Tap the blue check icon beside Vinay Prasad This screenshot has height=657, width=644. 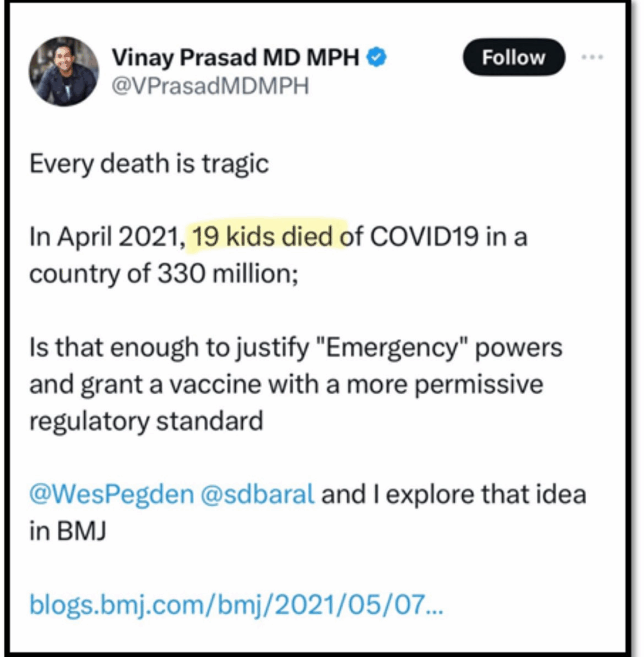[376, 57]
